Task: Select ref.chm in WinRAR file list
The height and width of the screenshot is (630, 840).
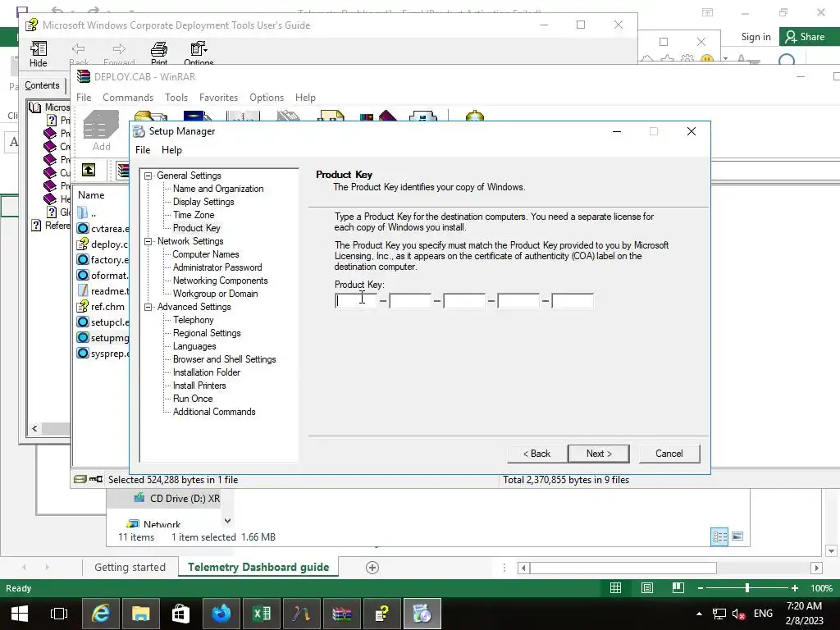Action: click(x=101, y=307)
